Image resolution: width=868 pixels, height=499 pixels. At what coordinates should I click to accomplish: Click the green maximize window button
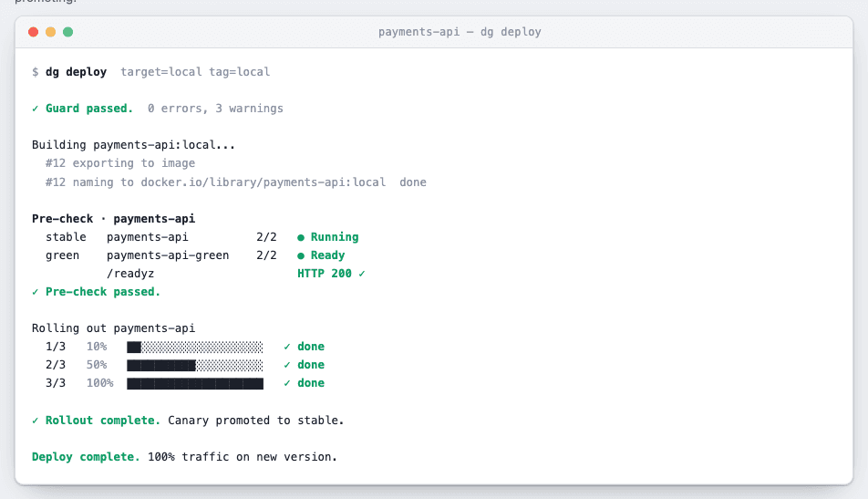67,32
